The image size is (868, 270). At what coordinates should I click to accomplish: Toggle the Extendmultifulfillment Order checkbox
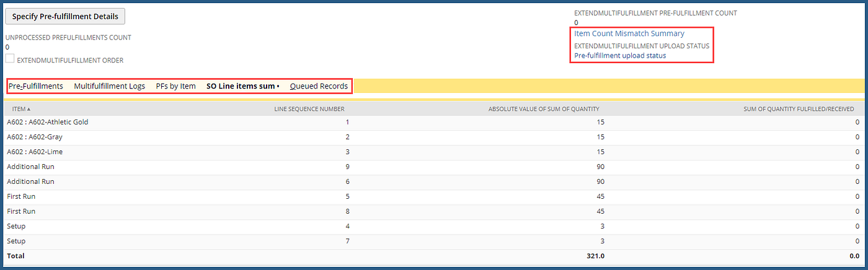click(10, 59)
